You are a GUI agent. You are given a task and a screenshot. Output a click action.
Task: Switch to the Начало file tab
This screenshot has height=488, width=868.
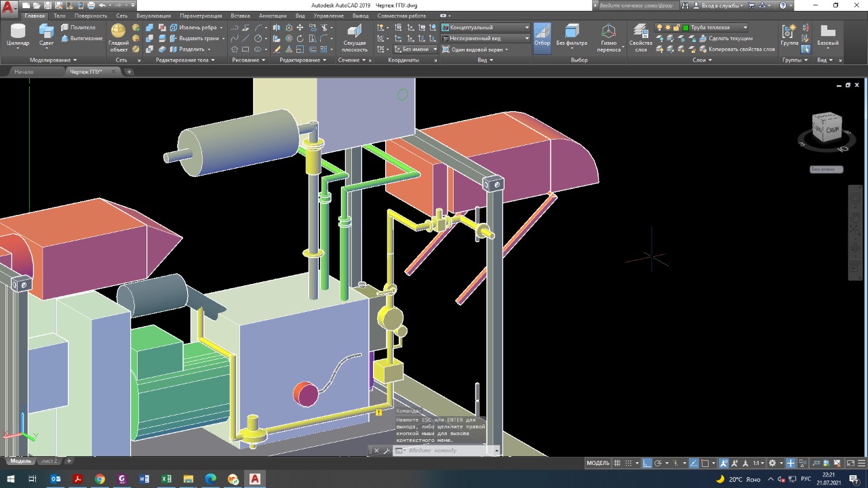point(24,72)
